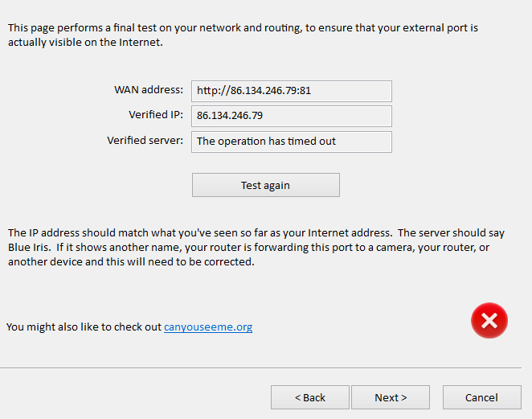The image size is (532, 419).
Task: Click the paragraph starting "The IP address should match"
Action: pos(256,247)
